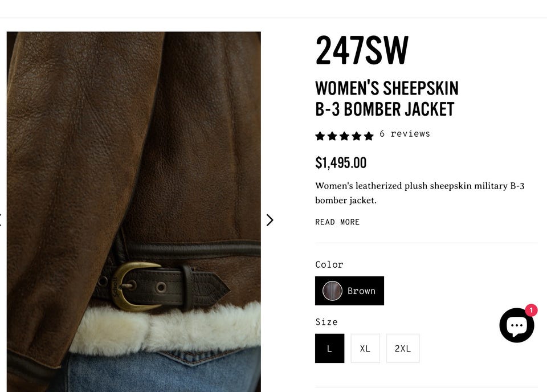Click the Women's Sheepskin B-3 Bomber Jacket title
Screen dimensions: 547x392
tap(386, 99)
